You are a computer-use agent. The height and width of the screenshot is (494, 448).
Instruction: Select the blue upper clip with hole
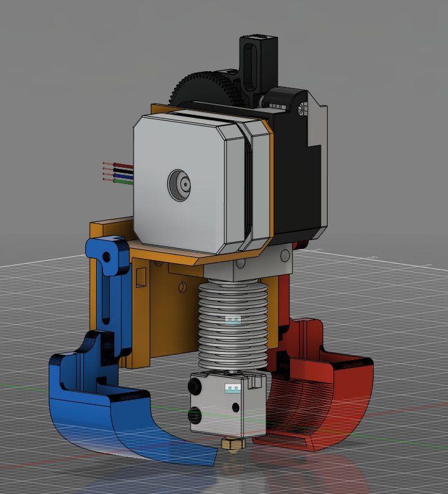[x=107, y=256]
